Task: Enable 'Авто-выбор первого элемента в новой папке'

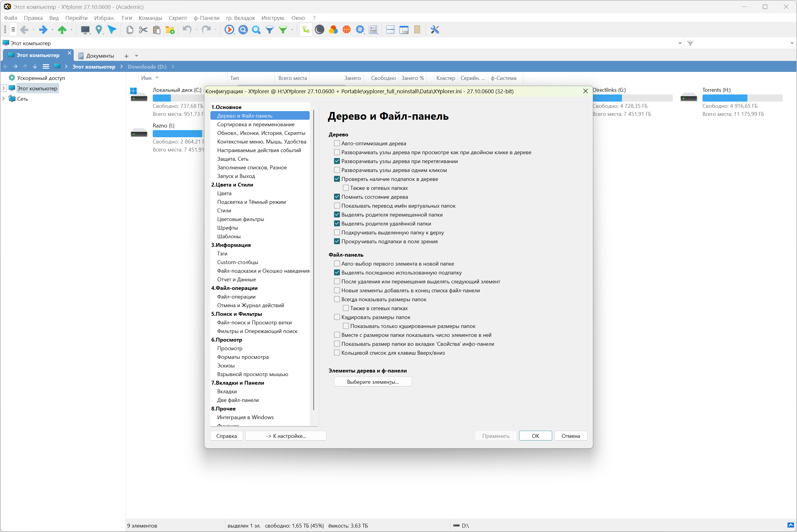Action: click(x=337, y=264)
